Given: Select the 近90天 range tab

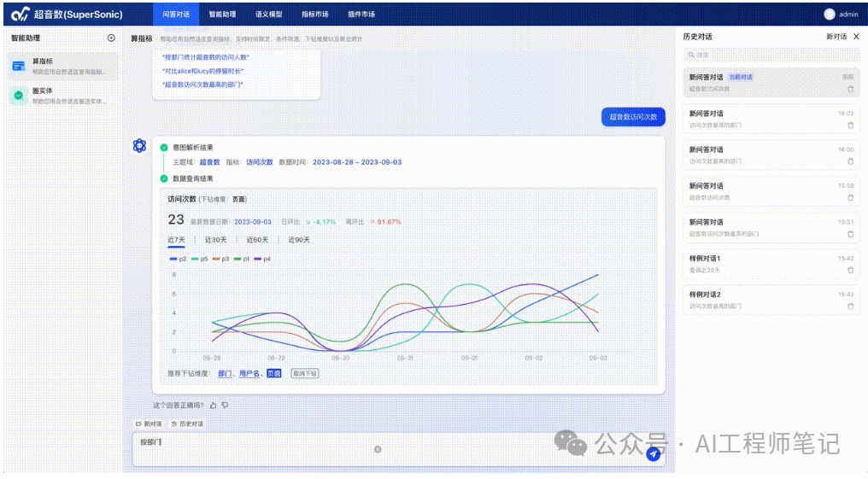Looking at the screenshot, I should [299, 240].
